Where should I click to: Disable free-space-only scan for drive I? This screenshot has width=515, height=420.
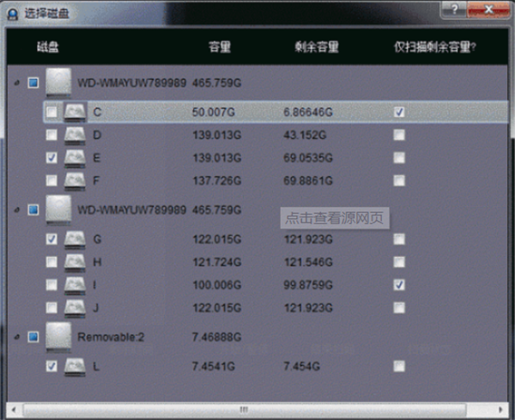(399, 284)
